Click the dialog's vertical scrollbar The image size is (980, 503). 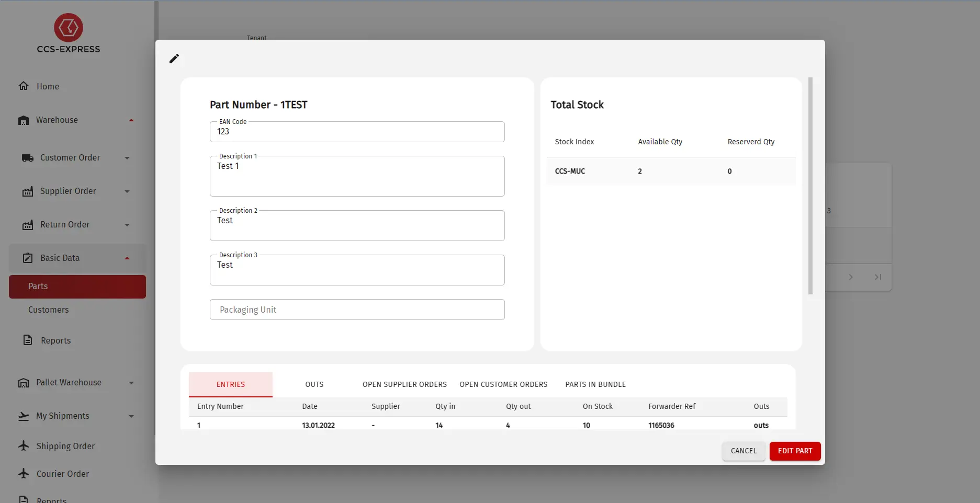point(810,186)
